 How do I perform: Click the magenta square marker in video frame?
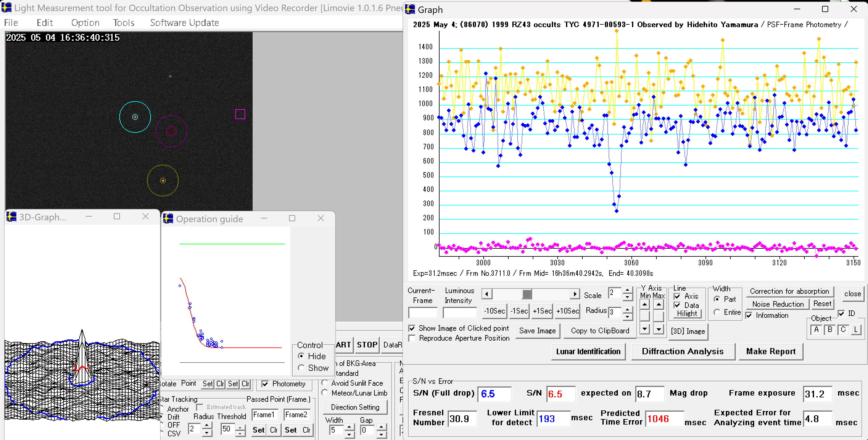[x=240, y=114]
